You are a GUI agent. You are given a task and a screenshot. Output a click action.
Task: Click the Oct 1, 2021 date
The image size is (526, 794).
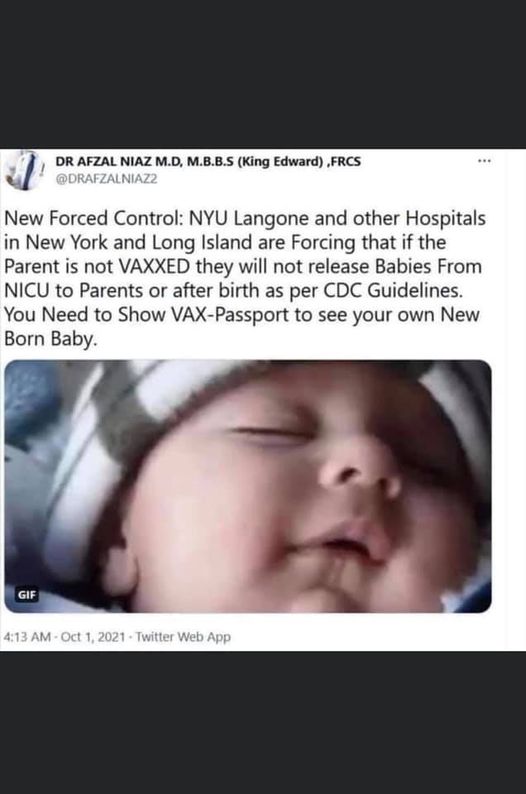click(93, 637)
